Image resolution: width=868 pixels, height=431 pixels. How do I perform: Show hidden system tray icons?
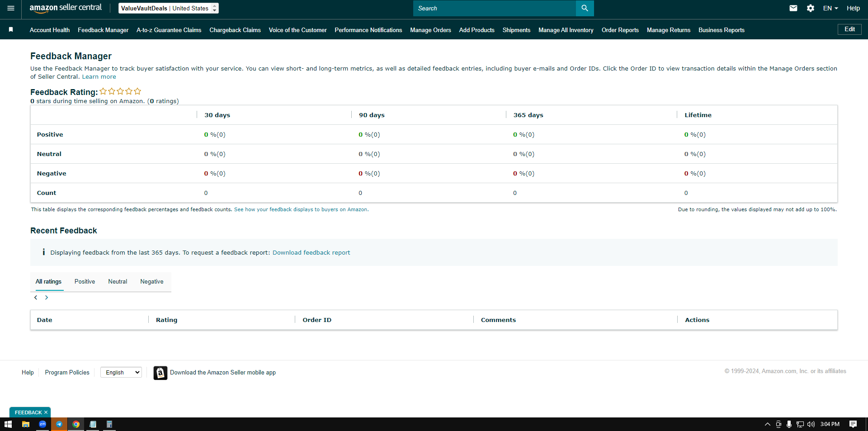pos(767,424)
